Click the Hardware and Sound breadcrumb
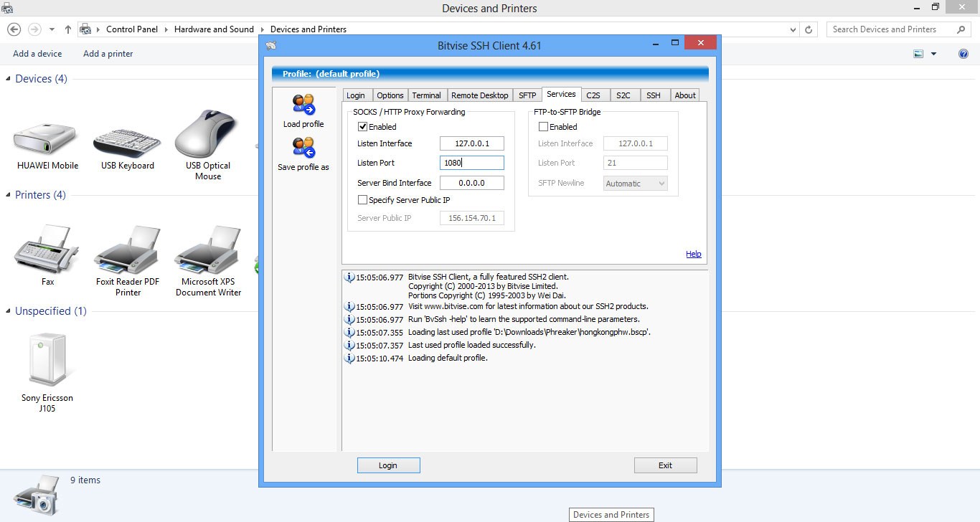Screen dimensions: 980x522 coord(214,29)
